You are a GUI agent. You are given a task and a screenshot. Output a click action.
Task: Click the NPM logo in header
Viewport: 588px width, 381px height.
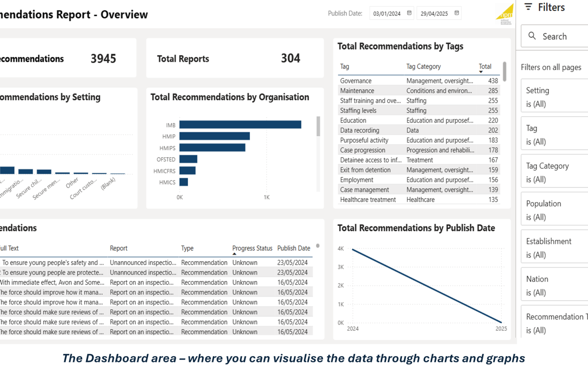(x=505, y=15)
